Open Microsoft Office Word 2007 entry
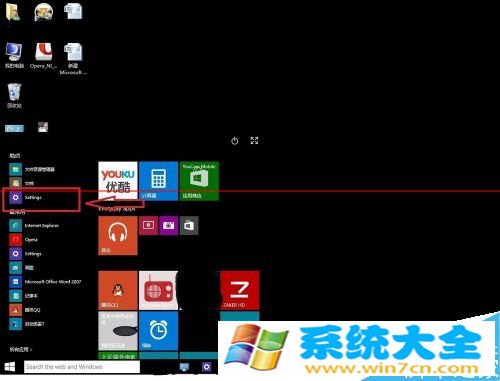500x381 pixels. point(45,282)
